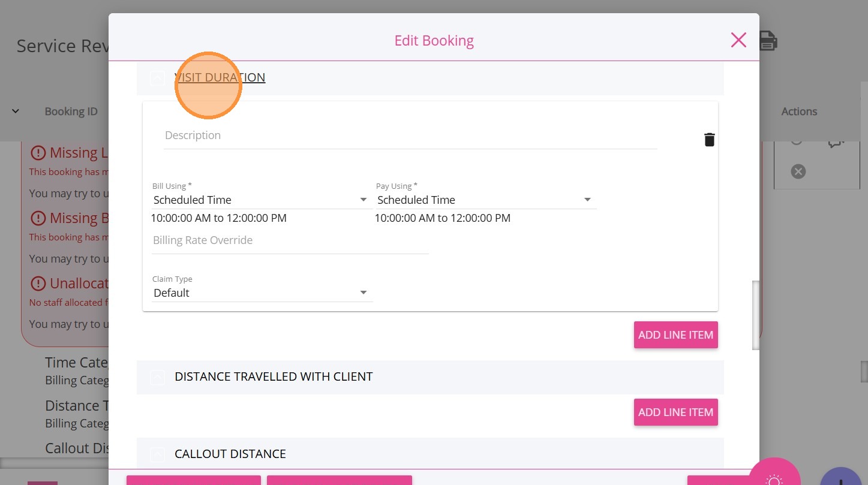This screenshot has height=485, width=868.
Task: Collapse the Visit Duration section
Action: pos(157,78)
